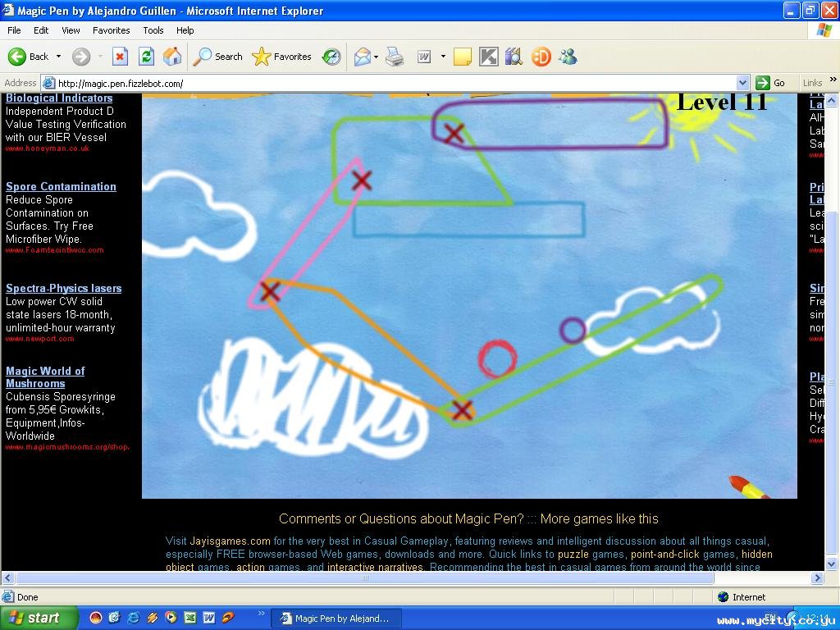Viewport: 840px width, 630px height.
Task: Click the Magic Pen taskbar button
Action: [x=335, y=619]
